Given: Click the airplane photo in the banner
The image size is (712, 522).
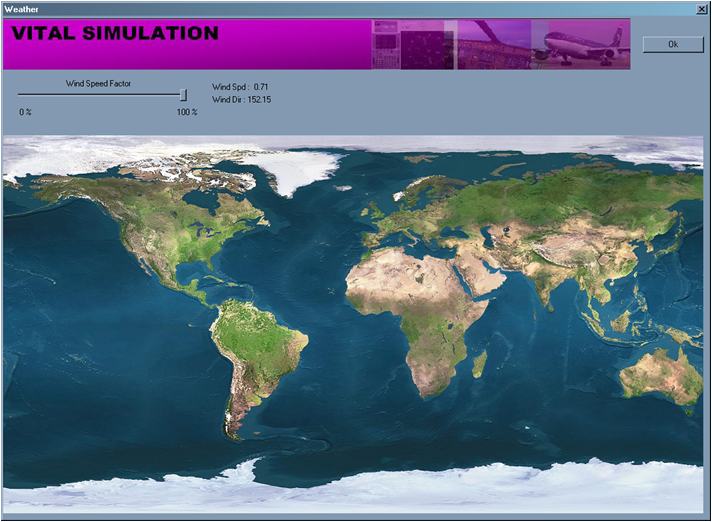Looking at the screenshot, I should tap(581, 44).
